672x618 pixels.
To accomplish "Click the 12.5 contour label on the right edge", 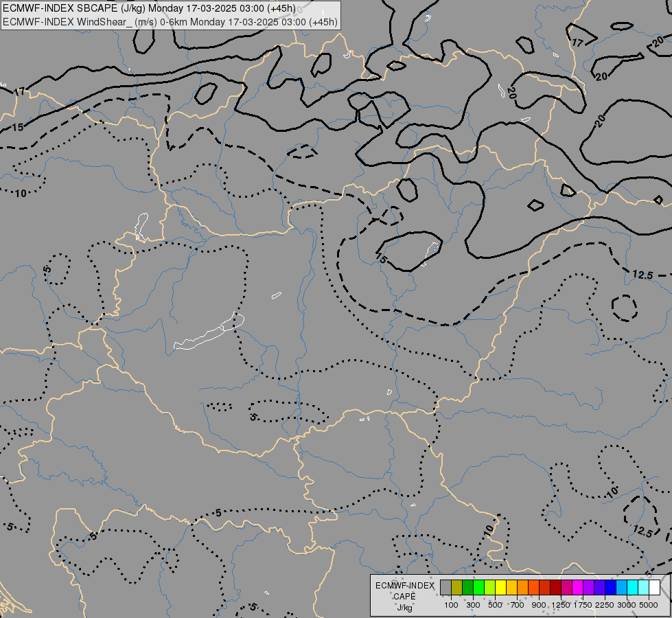I will [x=642, y=275].
